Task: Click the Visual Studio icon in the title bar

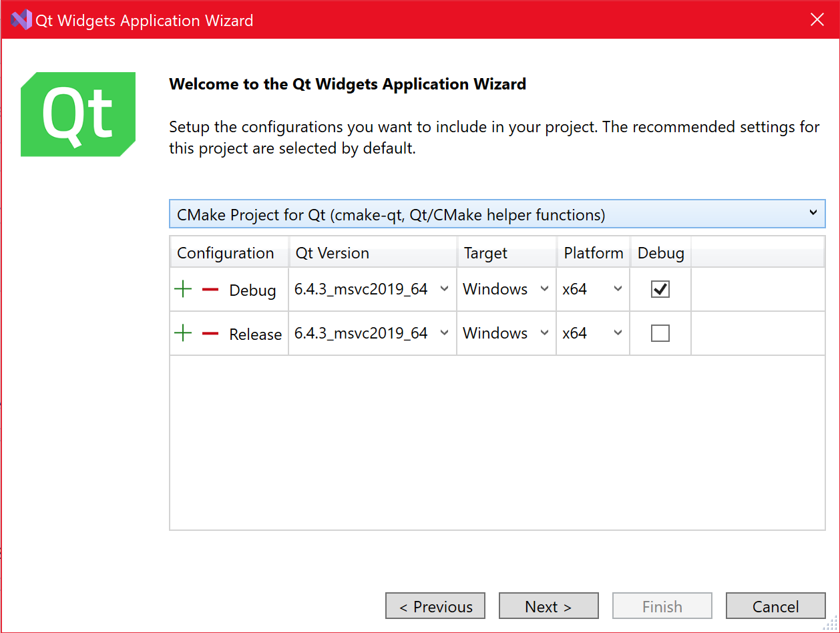Action: [20, 19]
